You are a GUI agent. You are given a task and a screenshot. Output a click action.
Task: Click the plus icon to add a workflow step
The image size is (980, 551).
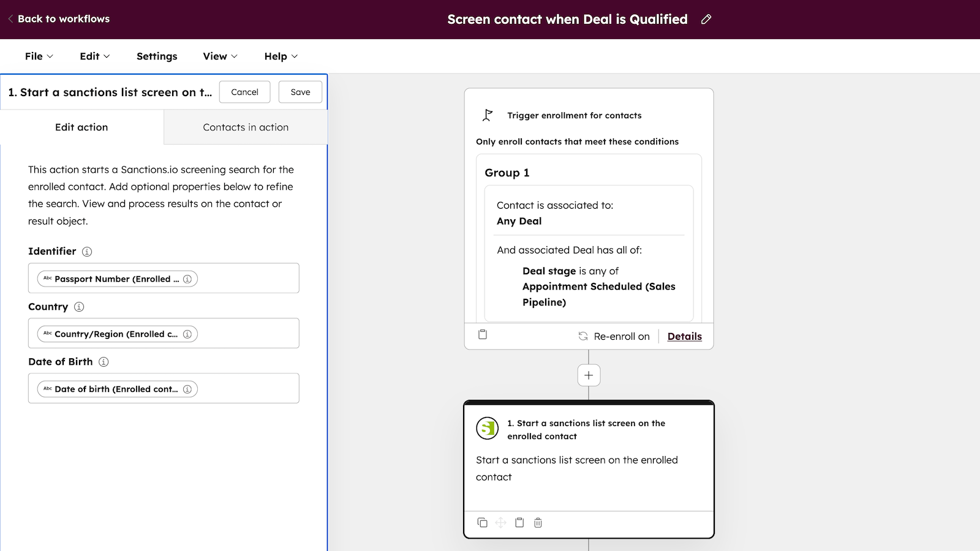pyautogui.click(x=588, y=375)
